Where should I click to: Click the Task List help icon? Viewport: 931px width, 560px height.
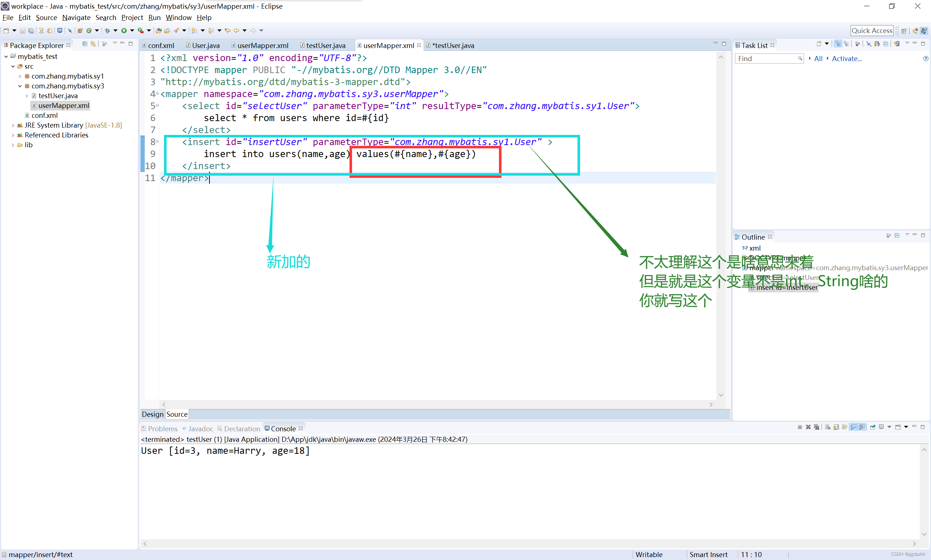point(926,59)
